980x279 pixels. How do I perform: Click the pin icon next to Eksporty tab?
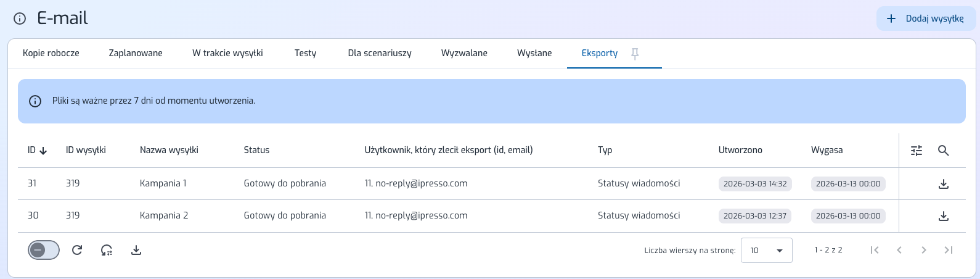coord(635,54)
